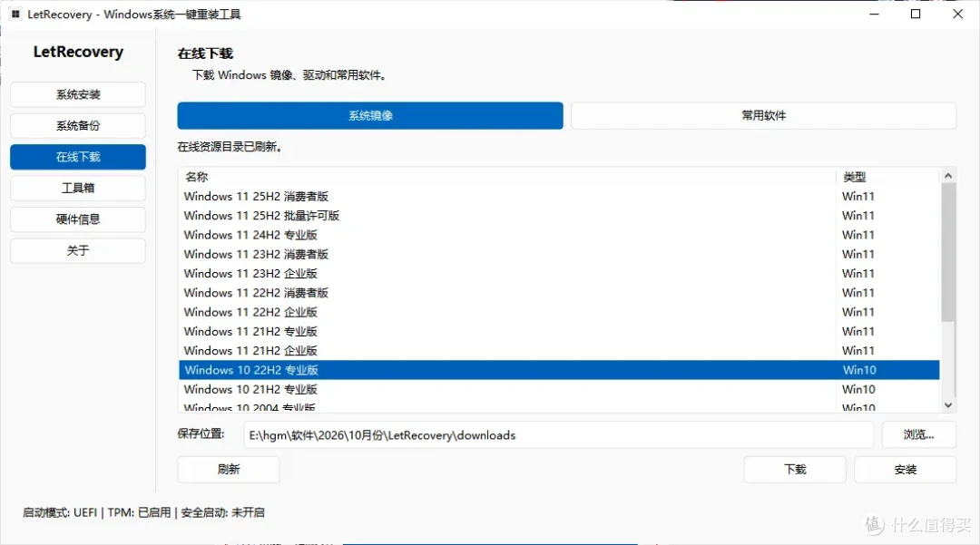The height and width of the screenshot is (545, 980).
Task: Click the scroll down arrow of image list
Action: click(x=948, y=405)
